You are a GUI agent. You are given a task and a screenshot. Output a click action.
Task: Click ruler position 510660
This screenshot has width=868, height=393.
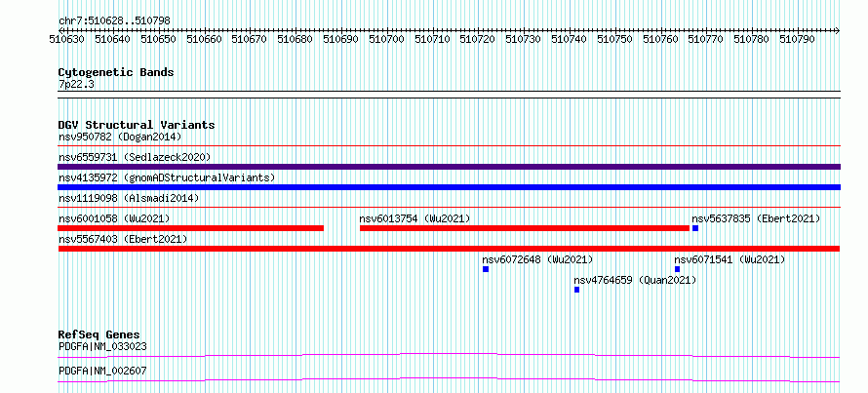point(204,39)
